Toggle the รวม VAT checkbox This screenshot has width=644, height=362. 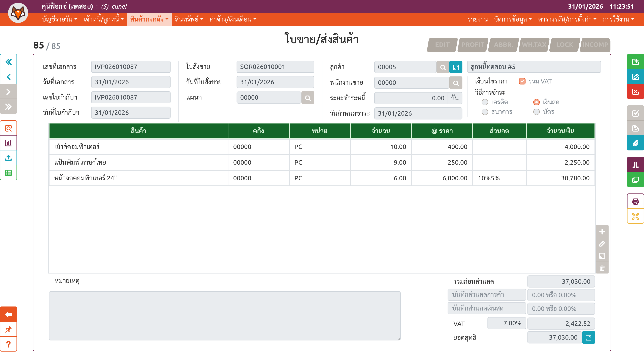click(x=522, y=81)
